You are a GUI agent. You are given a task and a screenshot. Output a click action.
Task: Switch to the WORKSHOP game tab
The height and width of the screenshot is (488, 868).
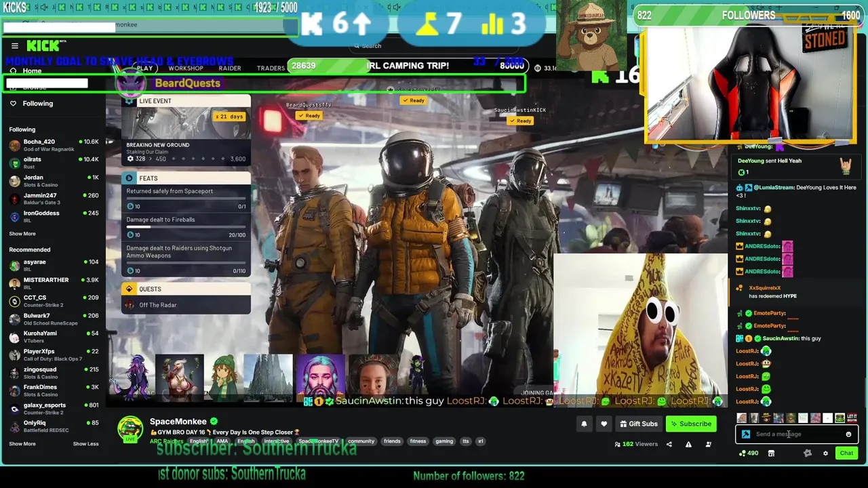(x=185, y=68)
